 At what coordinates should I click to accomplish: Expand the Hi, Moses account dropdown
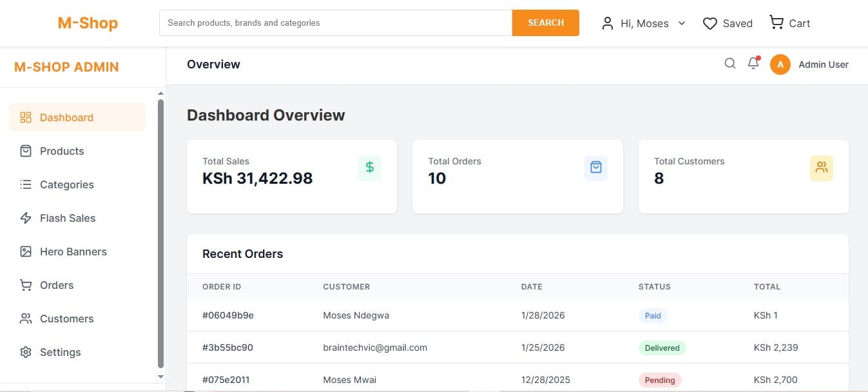[x=682, y=23]
